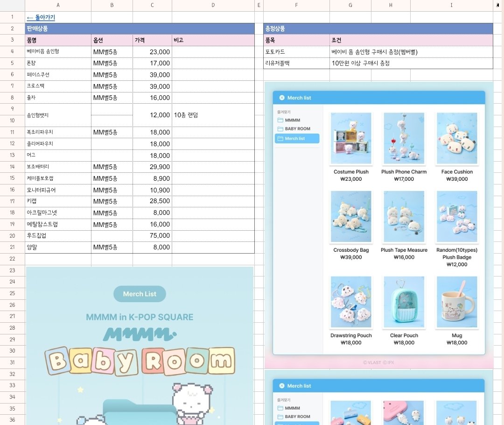Select column A header
Screen dimensions: 504x425
tap(58, 5)
